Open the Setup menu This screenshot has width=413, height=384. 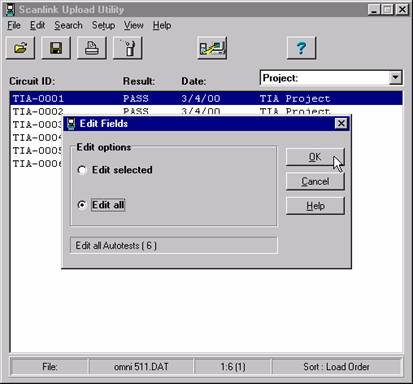(103, 25)
